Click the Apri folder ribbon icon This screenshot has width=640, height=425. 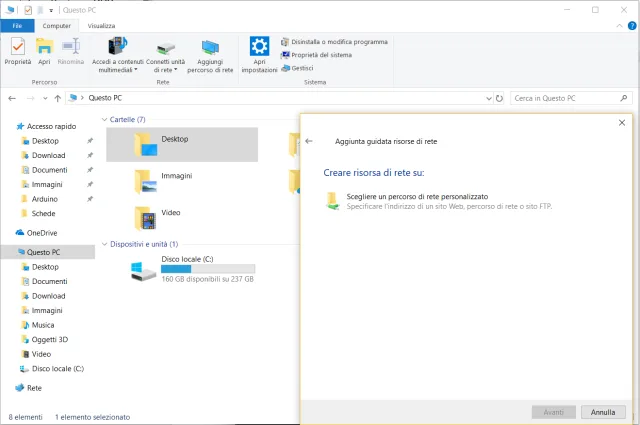[x=44, y=51]
